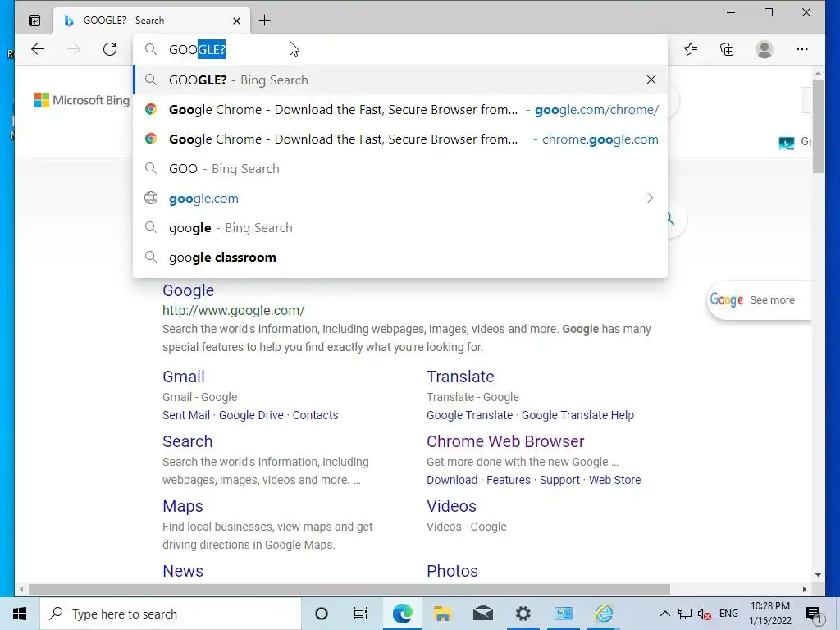This screenshot has width=840, height=630.
Task: Select the GOOGLE? - Bing Search suggestion
Action: 400,80
